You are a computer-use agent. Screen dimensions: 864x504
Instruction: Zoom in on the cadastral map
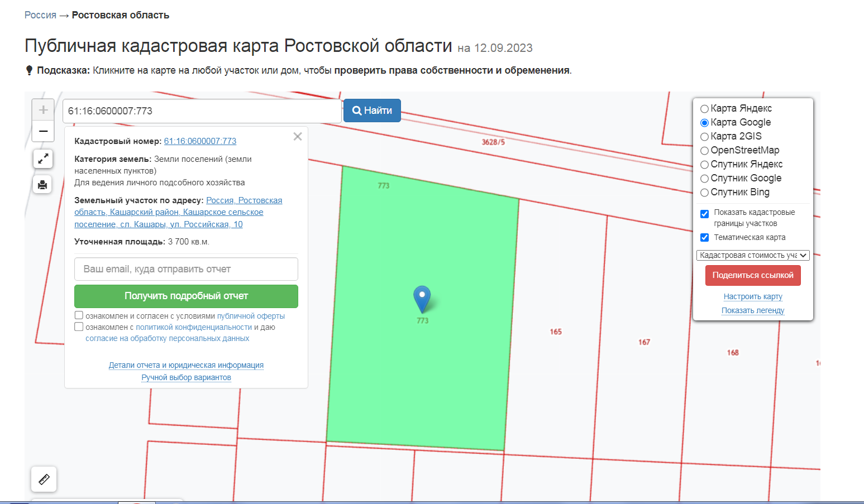(x=43, y=109)
